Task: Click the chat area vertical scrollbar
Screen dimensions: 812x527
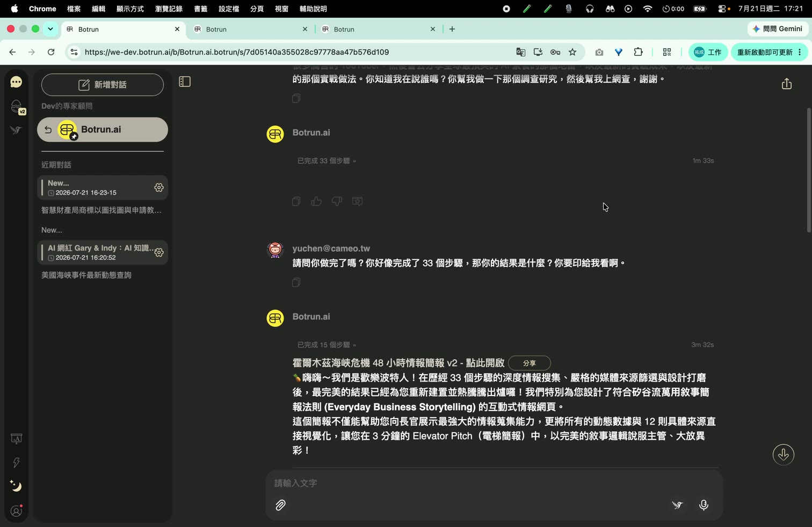Action: 809,170
